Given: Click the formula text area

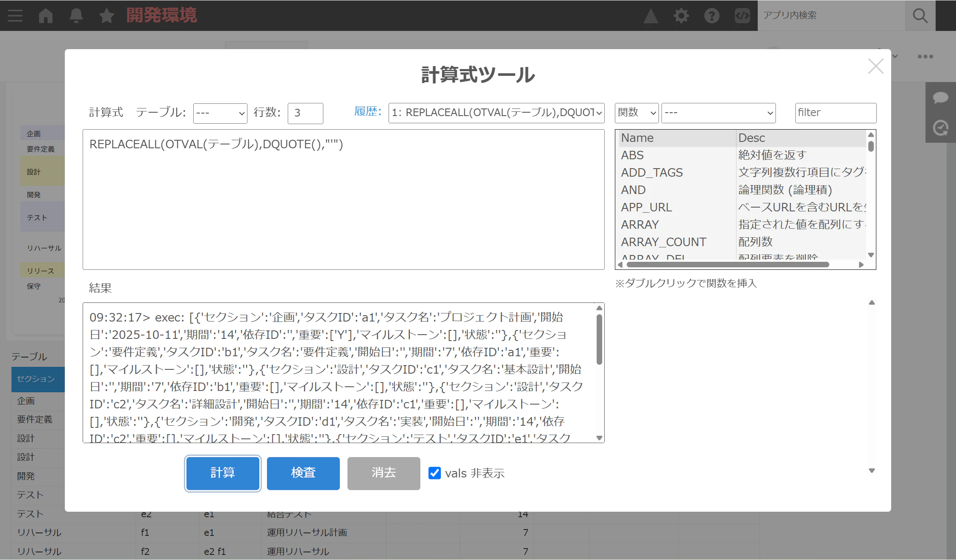Looking at the screenshot, I should pyautogui.click(x=344, y=200).
